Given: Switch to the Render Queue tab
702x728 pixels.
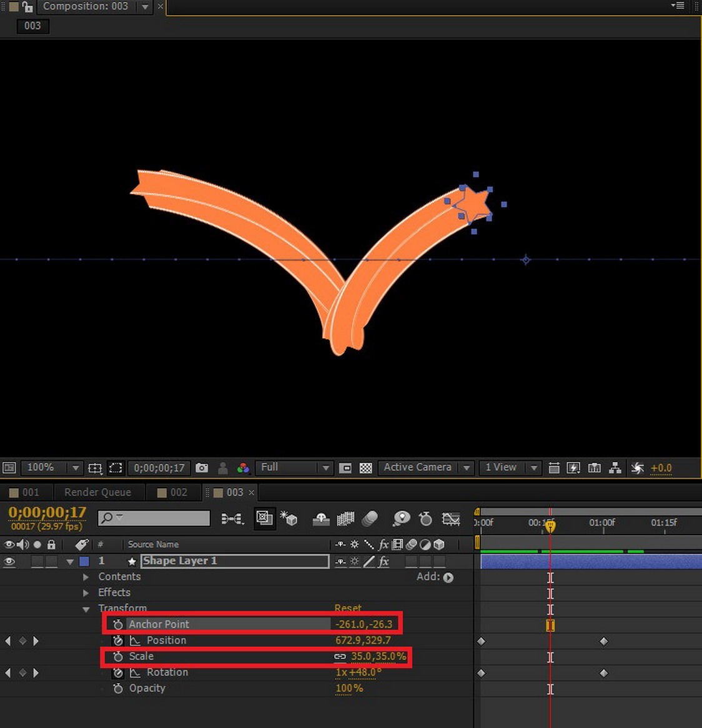Looking at the screenshot, I should [97, 492].
